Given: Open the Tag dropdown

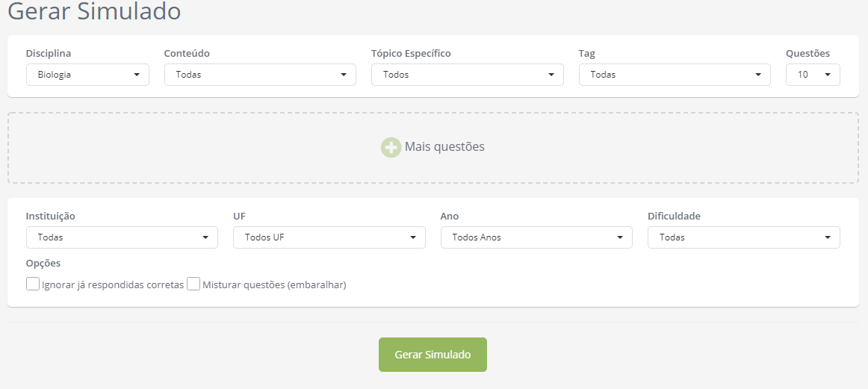Looking at the screenshot, I should point(675,75).
